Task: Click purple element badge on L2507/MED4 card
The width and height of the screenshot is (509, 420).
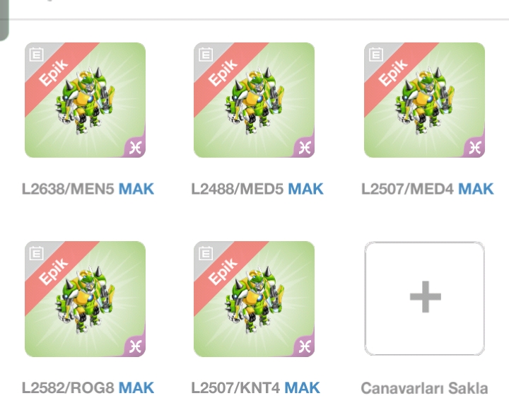Action: [476, 148]
